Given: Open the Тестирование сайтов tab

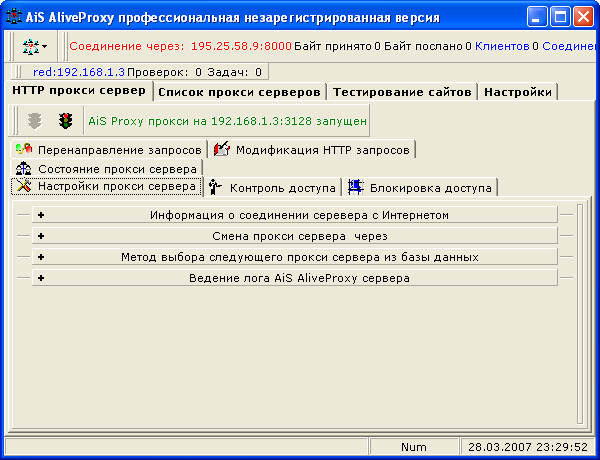Looking at the screenshot, I should tap(402, 92).
